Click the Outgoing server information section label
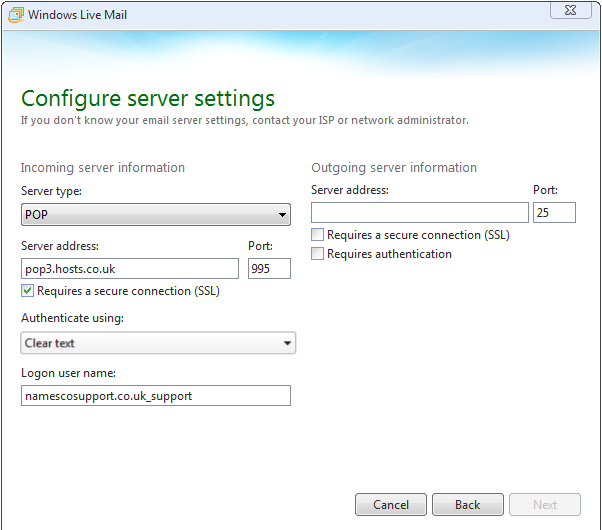Viewport: 602px width, 530px height. pyautogui.click(x=394, y=167)
